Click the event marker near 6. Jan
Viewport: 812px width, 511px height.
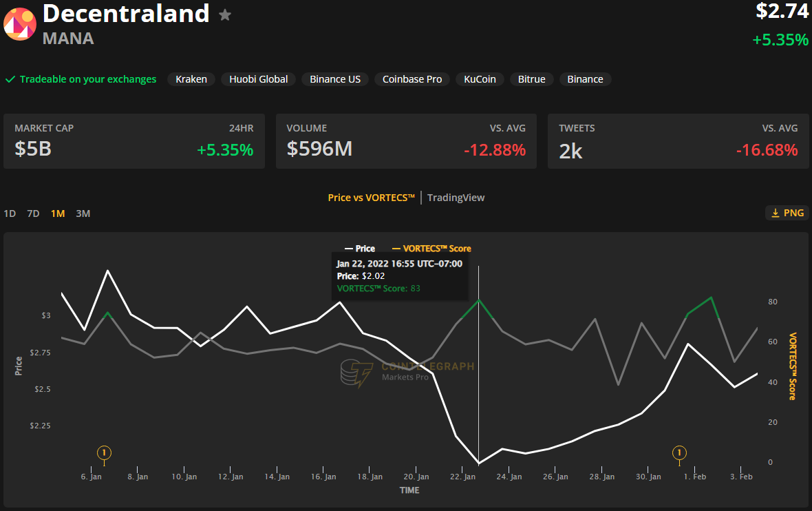(104, 452)
